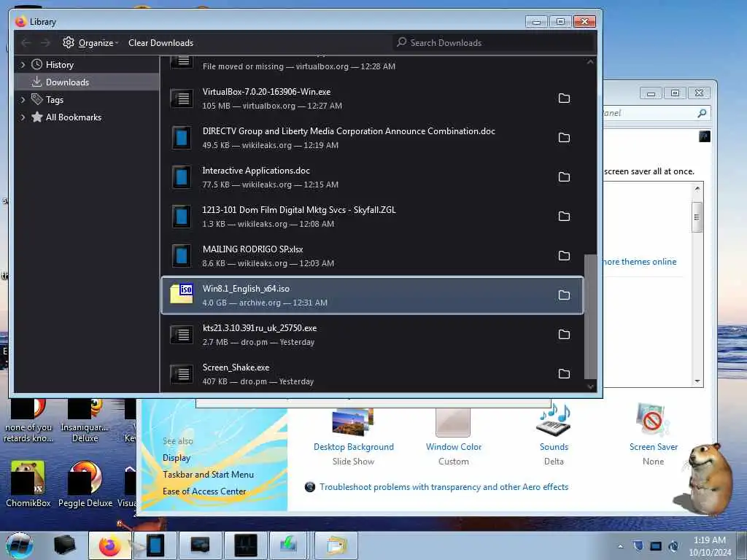This screenshot has width=747, height=560.
Task: Select kts21.3.10.391ru_uk_25750.exe entry
Action: 372,334
